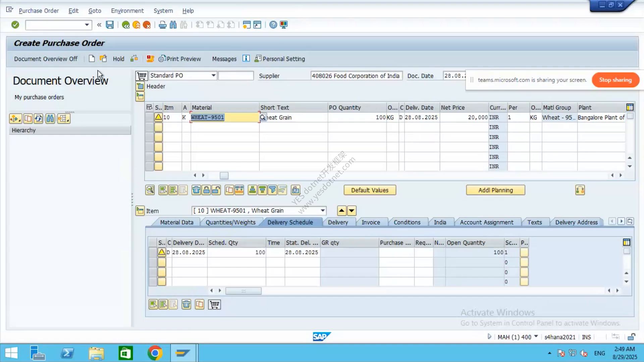Screen dimensions: 644x362
Task: Expand the item selector WHEAT-9501 dropdown
Action: click(x=323, y=210)
